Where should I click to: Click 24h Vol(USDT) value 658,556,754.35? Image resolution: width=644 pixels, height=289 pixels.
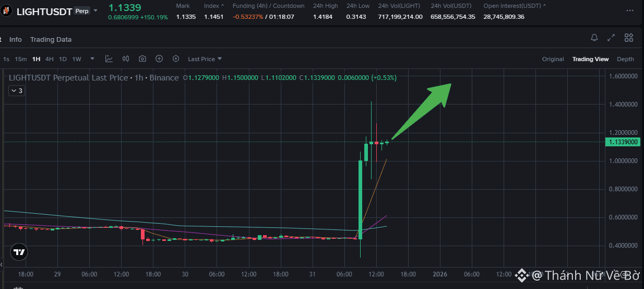(x=453, y=17)
